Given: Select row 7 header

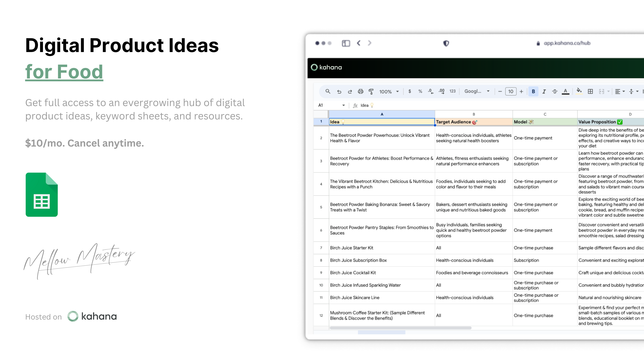Looking at the screenshot, I should (x=321, y=248).
